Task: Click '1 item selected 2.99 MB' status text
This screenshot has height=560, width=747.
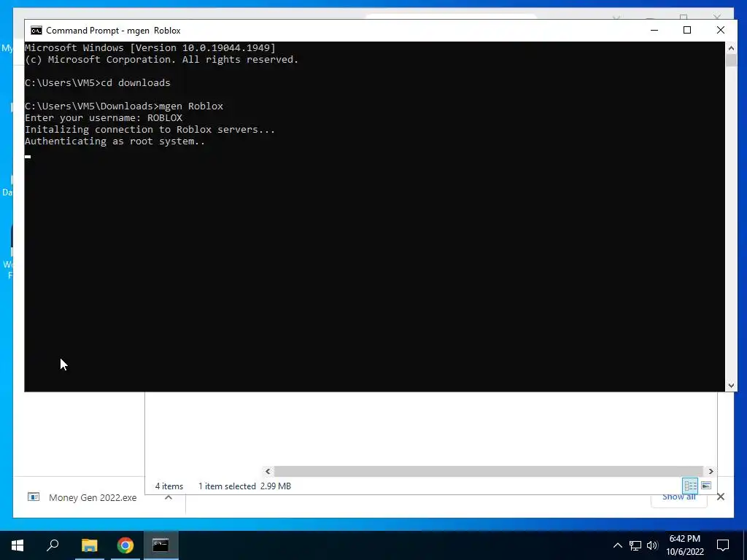Action: [244, 486]
